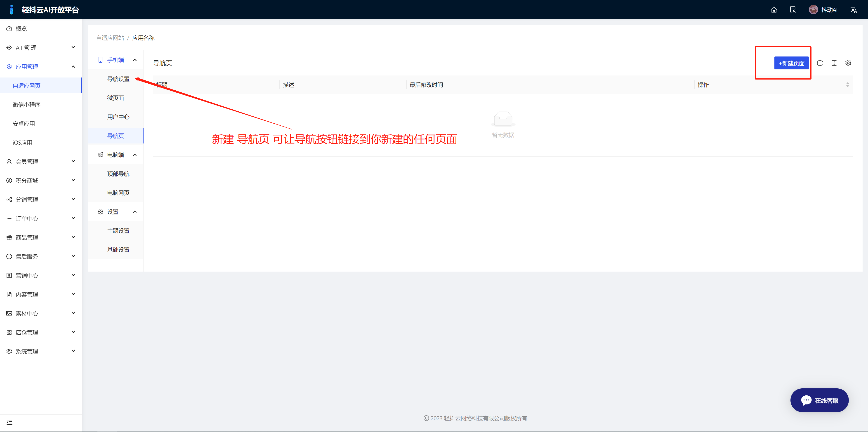The width and height of the screenshot is (868, 432).
Task: Open the document search icon in header
Action: (x=793, y=10)
